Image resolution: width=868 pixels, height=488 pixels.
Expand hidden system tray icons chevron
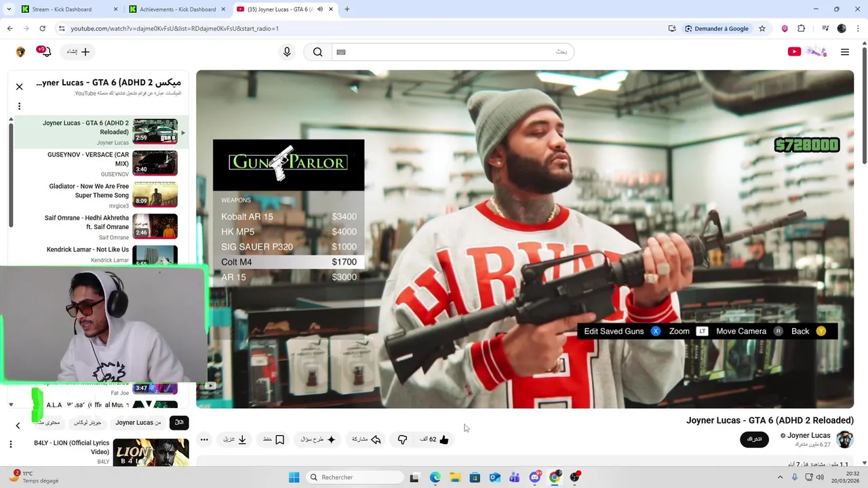[x=779, y=477]
